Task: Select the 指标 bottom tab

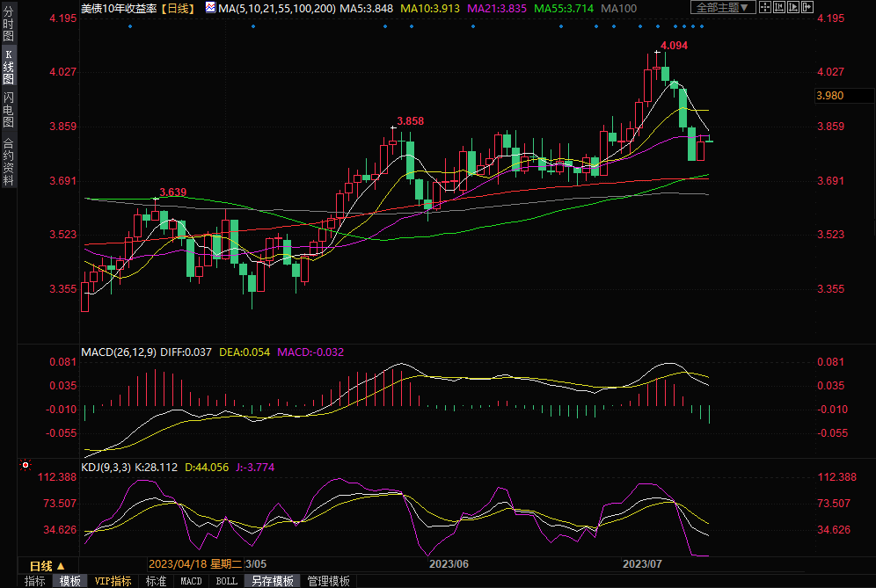Action: pyautogui.click(x=34, y=581)
